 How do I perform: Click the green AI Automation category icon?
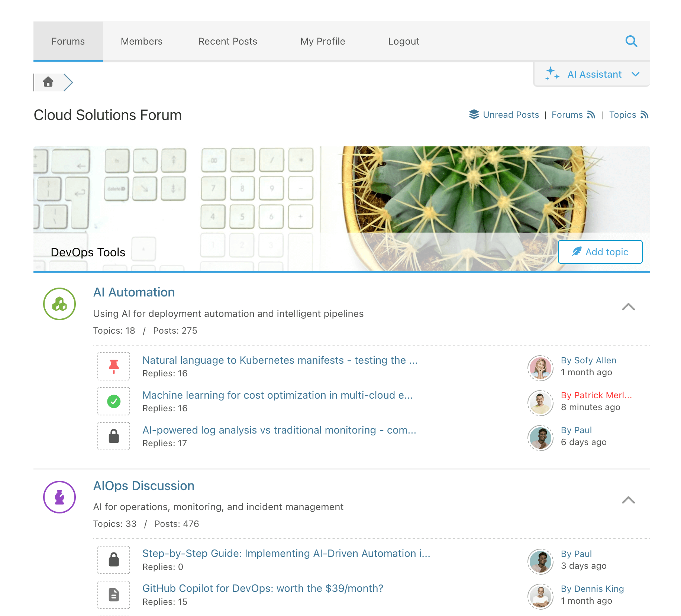point(59,304)
